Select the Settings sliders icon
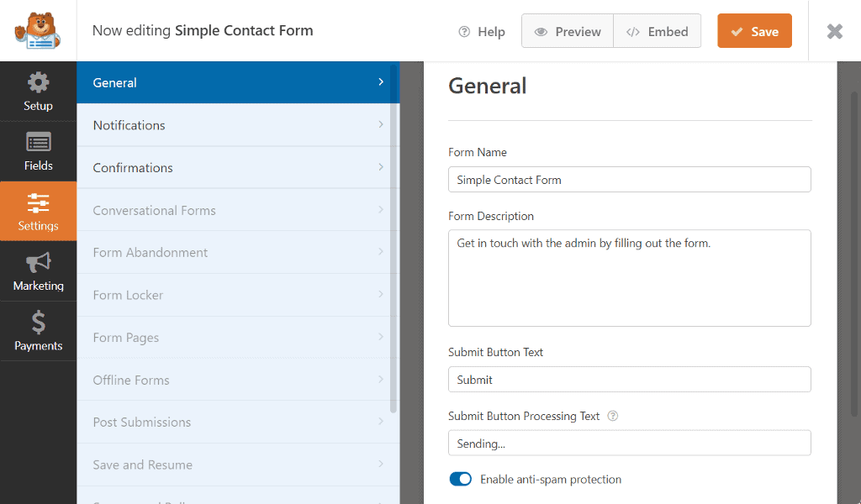Image resolution: width=861 pixels, height=504 pixels. coord(38,203)
